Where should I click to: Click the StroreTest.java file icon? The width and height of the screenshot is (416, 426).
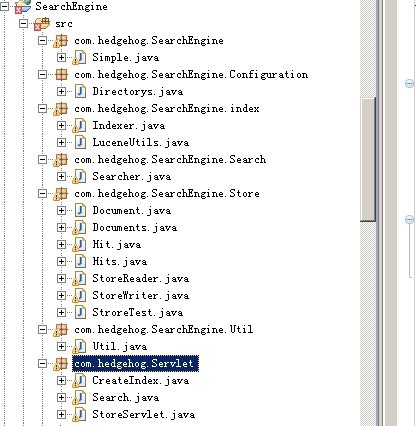pos(80,313)
